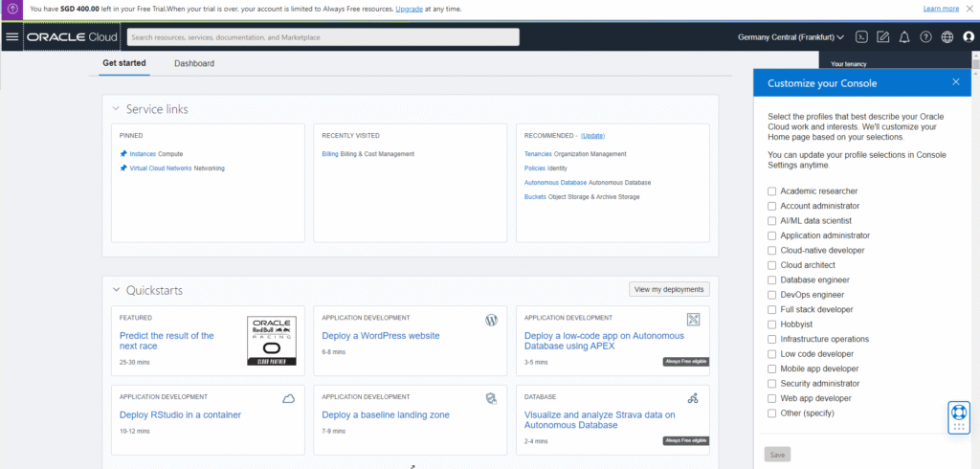This screenshot has height=469, width=980.
Task: Click the WordPress logo icon
Action: pos(491,321)
